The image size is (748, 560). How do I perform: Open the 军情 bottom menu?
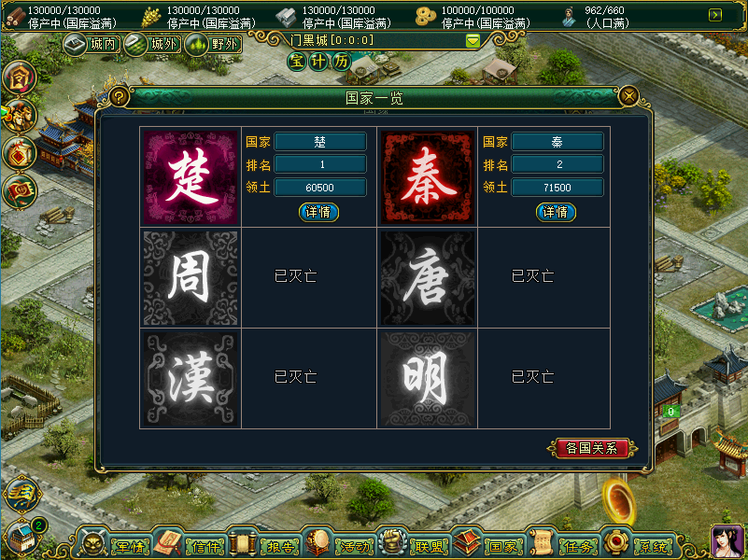point(117,544)
